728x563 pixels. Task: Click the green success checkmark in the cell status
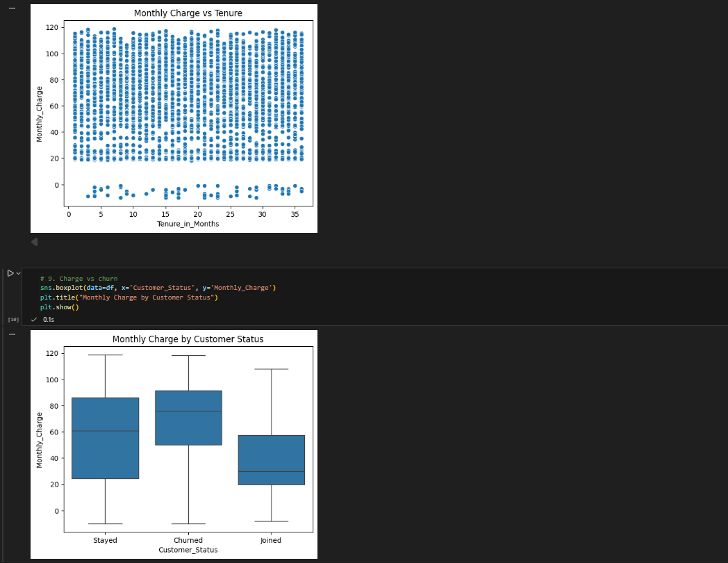(33, 319)
